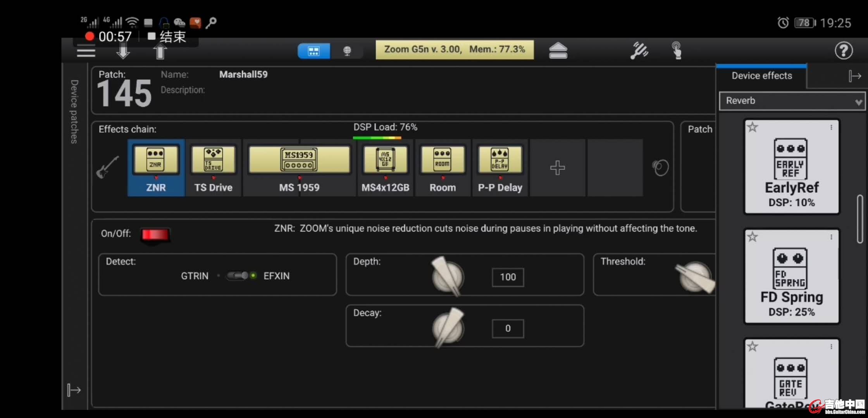Click the upload patch arrow icon
Viewport: 868px width, 418px height.
(160, 51)
